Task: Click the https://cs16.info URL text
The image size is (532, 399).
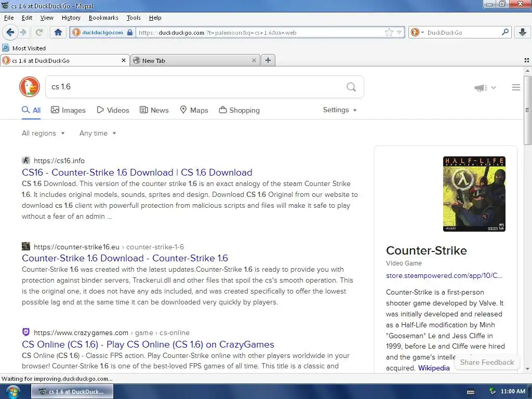Action: click(x=59, y=161)
